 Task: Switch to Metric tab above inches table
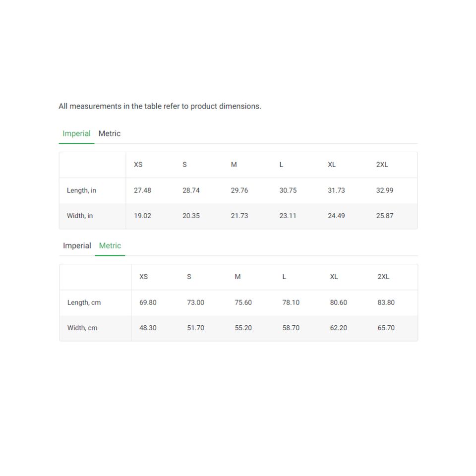coord(110,134)
